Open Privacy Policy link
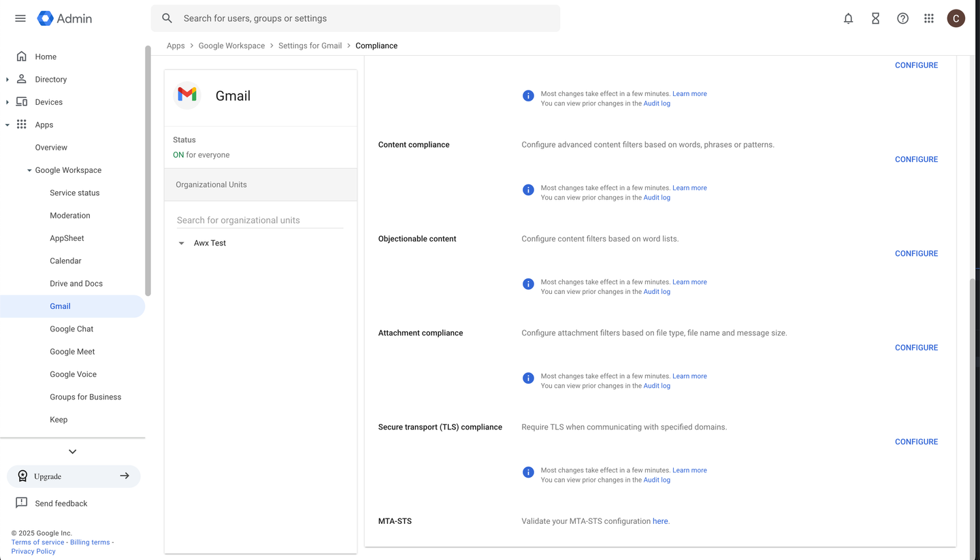980x560 pixels. tap(33, 551)
